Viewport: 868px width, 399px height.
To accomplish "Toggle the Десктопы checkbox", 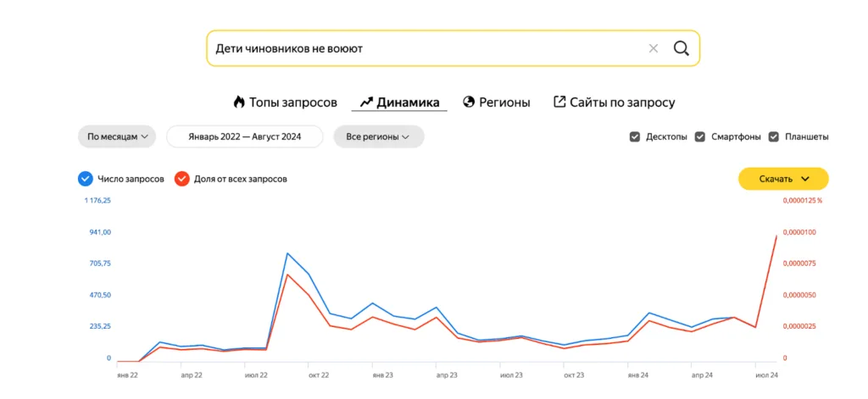I will tap(635, 136).
